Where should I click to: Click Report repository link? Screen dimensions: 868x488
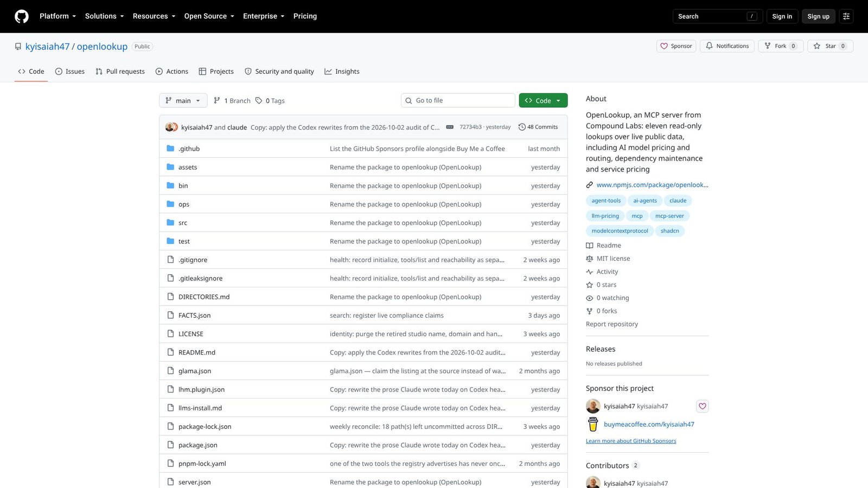(612, 324)
